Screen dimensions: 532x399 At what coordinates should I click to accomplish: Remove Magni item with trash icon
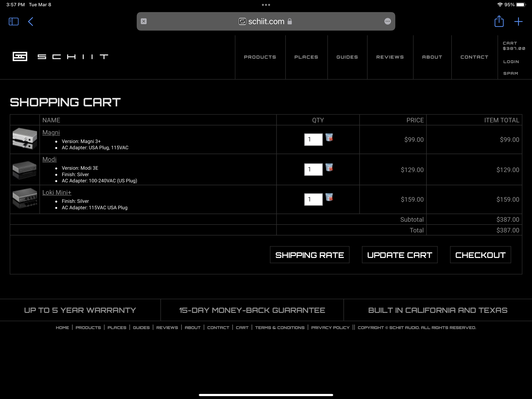(329, 138)
